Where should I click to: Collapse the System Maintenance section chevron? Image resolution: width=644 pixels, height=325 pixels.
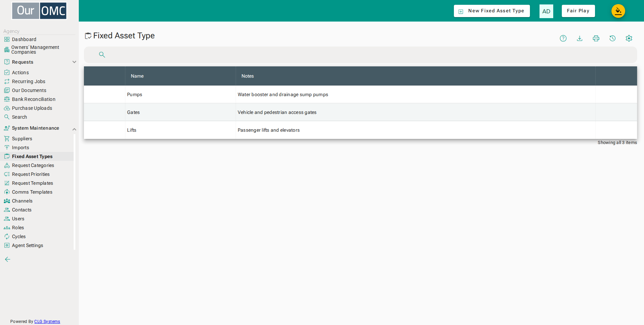coord(74,129)
